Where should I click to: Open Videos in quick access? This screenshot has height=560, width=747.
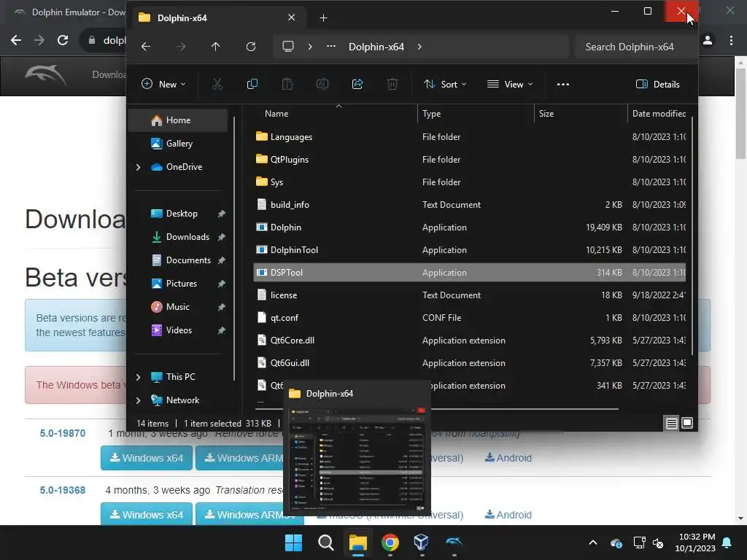point(178,330)
